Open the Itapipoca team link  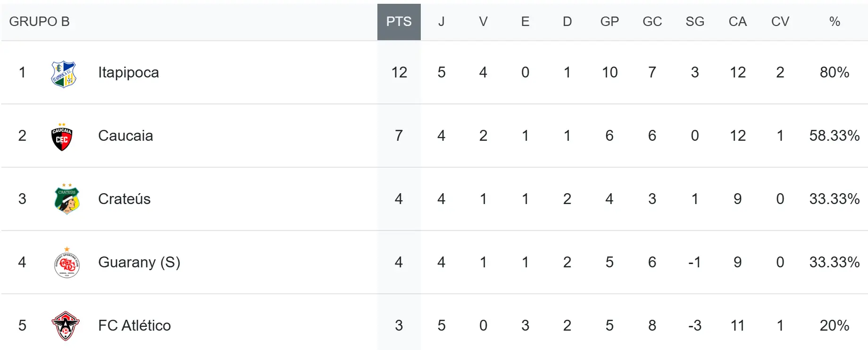tap(128, 72)
